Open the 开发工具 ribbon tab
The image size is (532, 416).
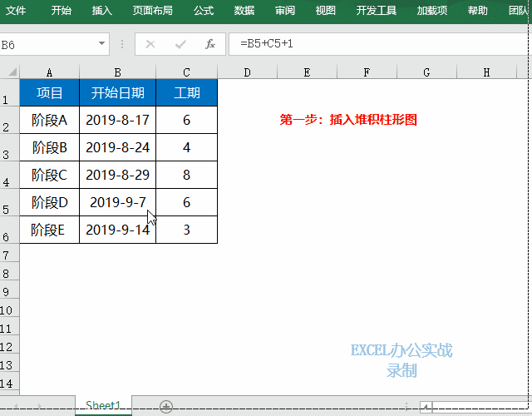pos(377,11)
